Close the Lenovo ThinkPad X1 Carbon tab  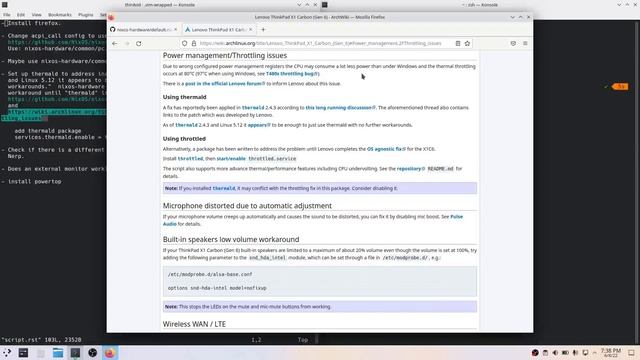pyautogui.click(x=251, y=29)
